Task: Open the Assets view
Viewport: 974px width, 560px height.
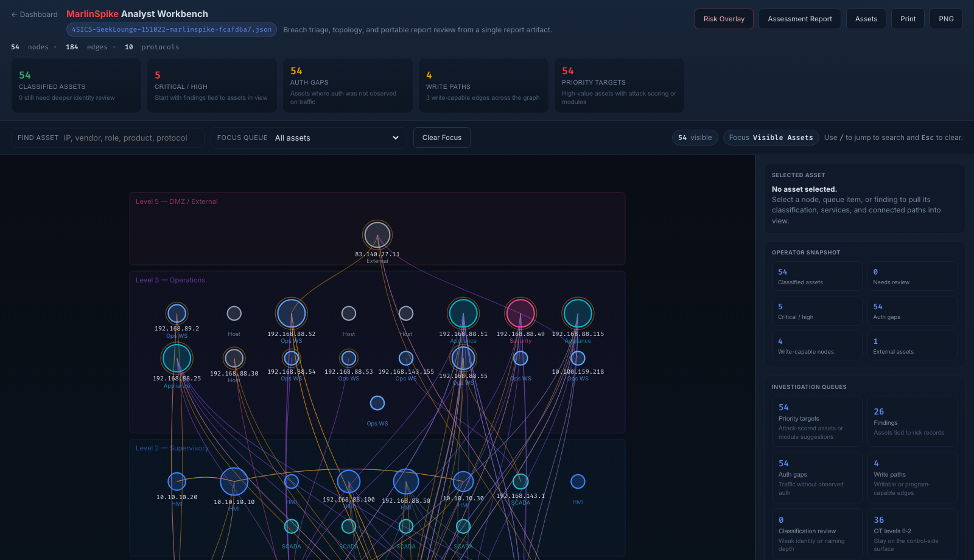Action: (866, 18)
